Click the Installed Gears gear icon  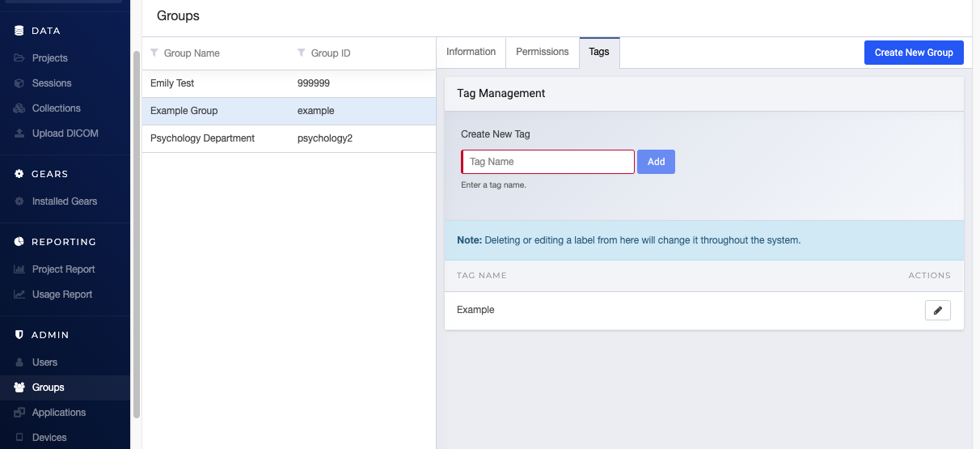tap(19, 201)
